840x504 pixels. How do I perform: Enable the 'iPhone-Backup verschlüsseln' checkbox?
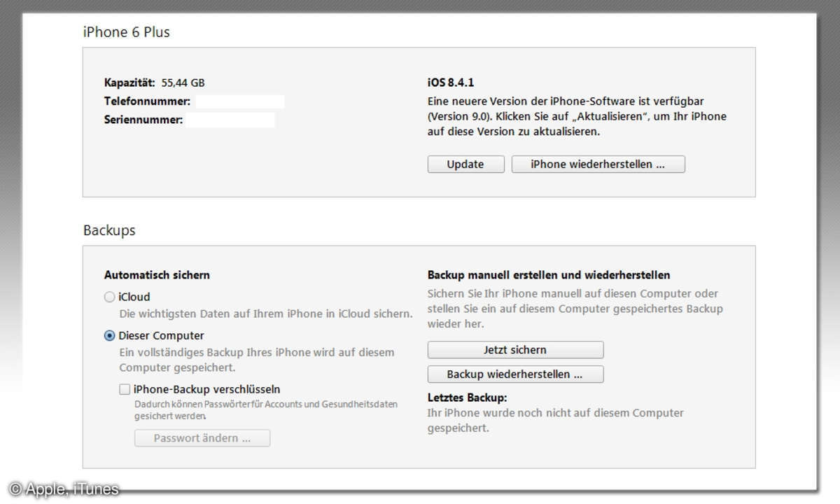coord(125,390)
